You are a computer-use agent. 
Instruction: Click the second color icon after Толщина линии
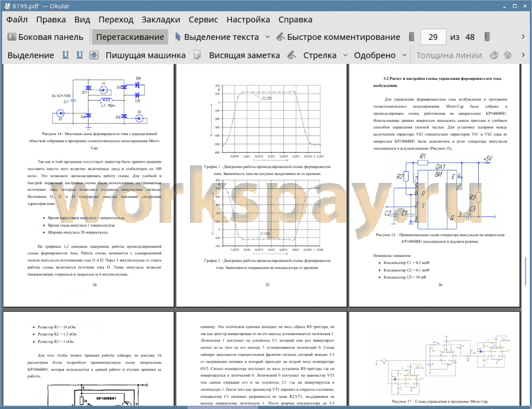tap(508, 55)
